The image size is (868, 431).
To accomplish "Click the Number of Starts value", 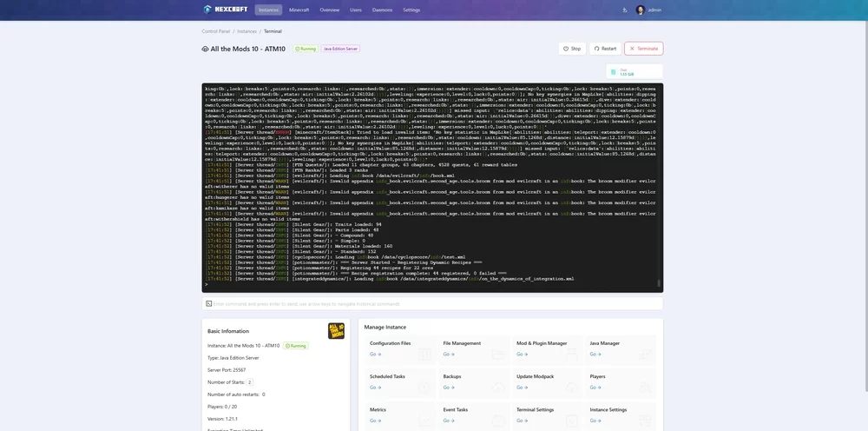I will point(250,382).
